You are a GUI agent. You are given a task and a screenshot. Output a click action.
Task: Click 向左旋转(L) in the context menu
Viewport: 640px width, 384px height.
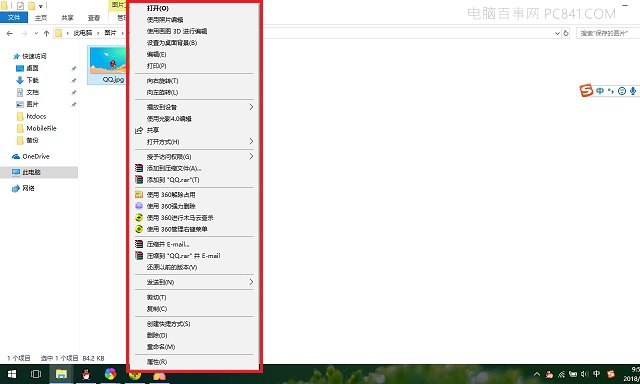point(162,92)
